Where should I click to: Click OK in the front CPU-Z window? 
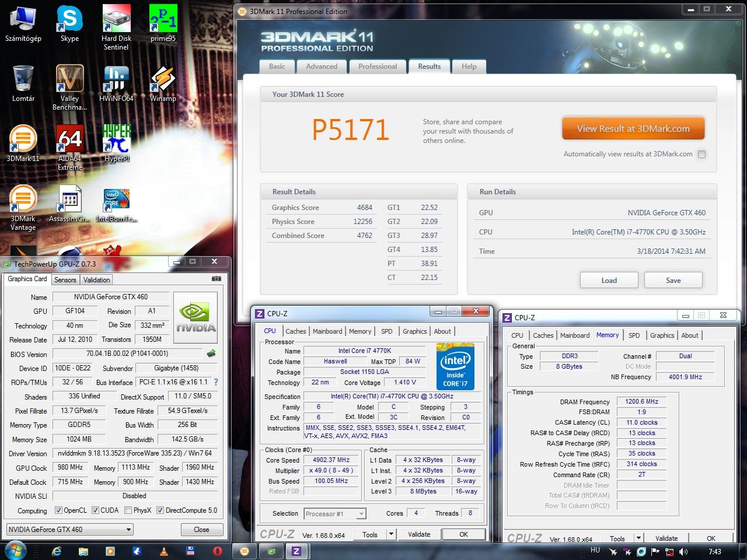463,534
